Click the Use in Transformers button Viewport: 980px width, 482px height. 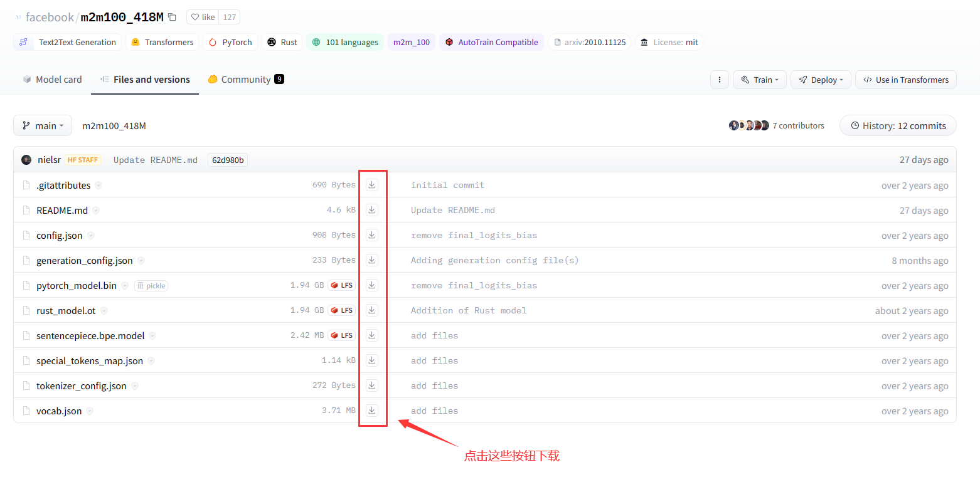906,80
